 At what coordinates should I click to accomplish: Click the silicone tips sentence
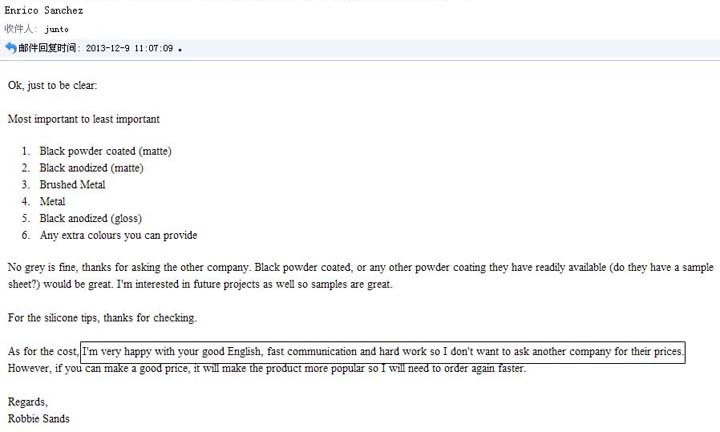(x=102, y=318)
